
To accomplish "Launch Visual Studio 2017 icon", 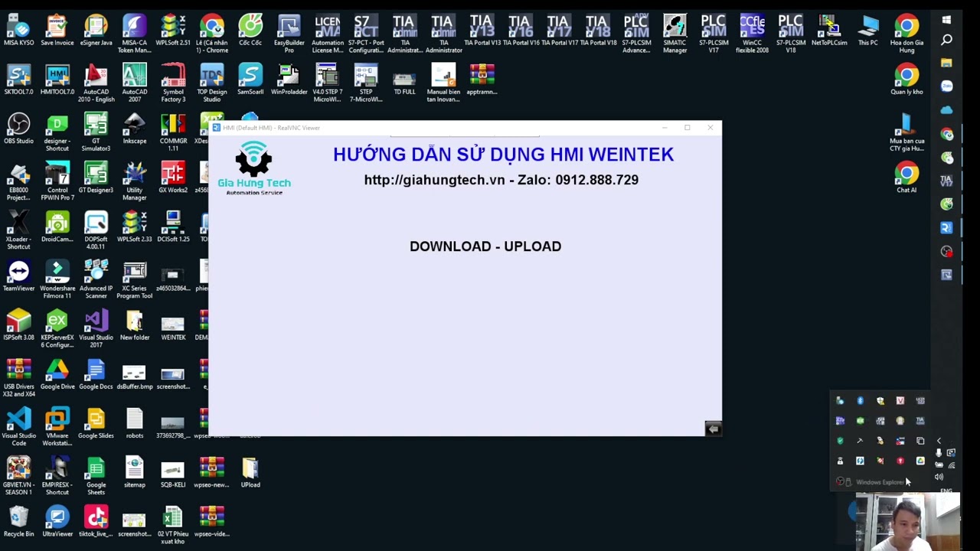I will (96, 328).
